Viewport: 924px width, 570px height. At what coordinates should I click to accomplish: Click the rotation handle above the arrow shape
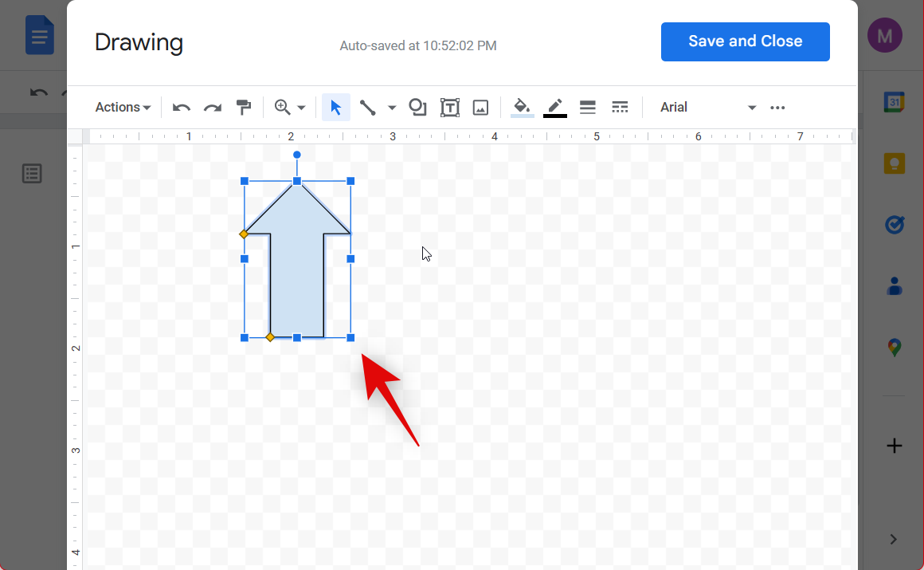click(297, 155)
